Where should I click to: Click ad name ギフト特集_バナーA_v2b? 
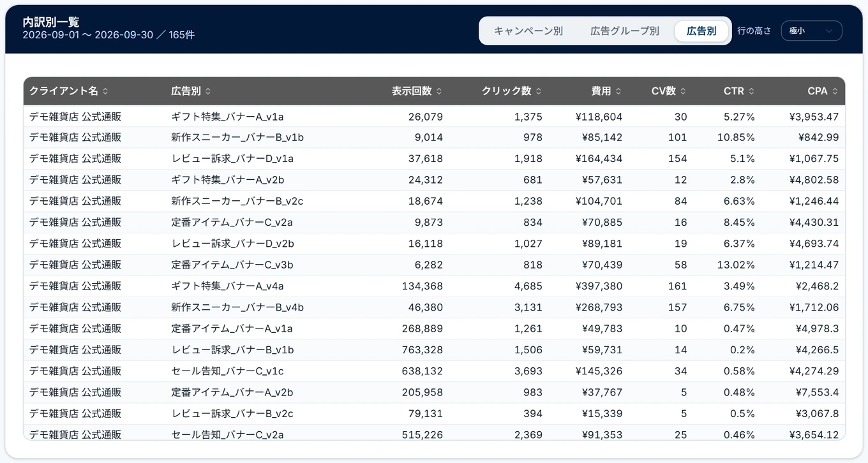click(228, 180)
